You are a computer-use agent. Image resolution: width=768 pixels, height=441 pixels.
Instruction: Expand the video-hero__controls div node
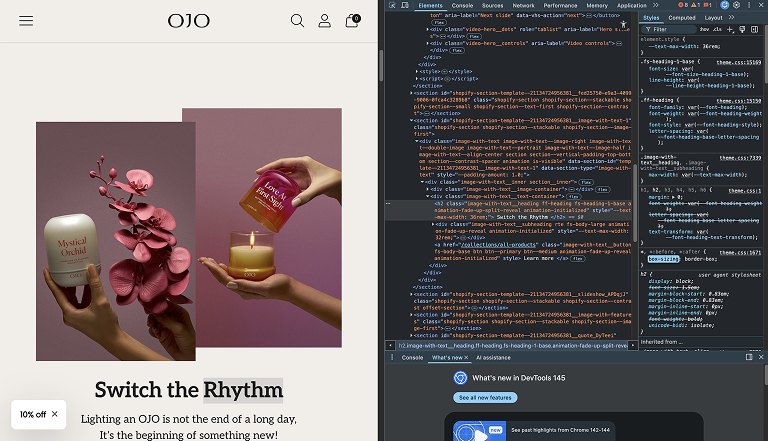click(x=428, y=43)
